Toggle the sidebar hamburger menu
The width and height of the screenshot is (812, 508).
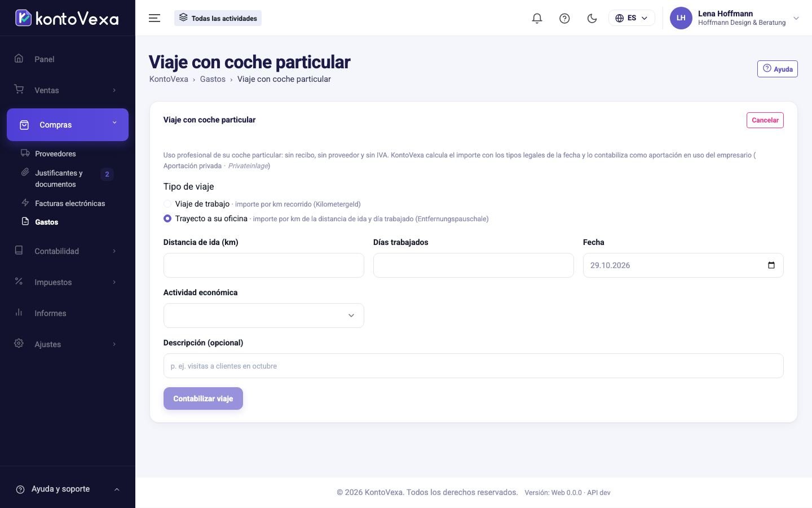coord(155,18)
